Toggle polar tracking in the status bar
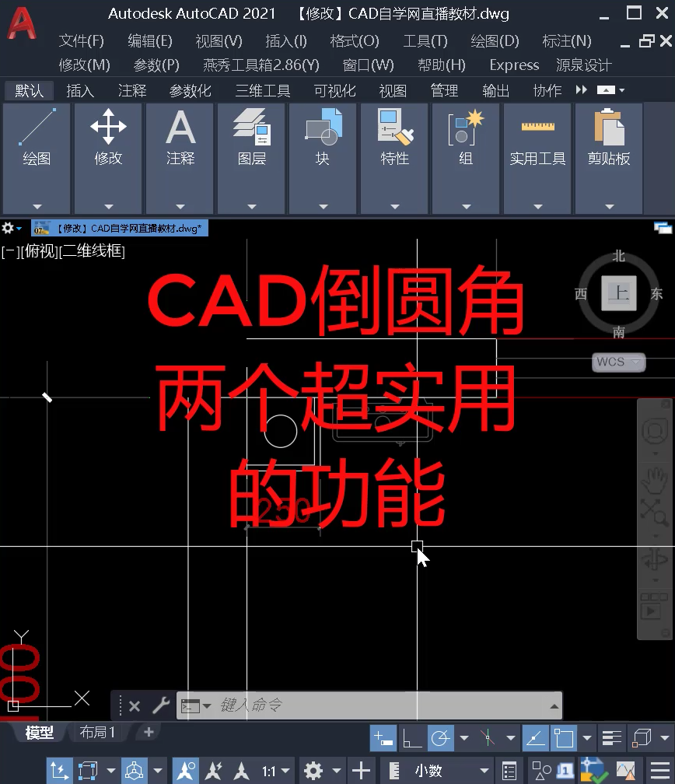 click(x=441, y=737)
